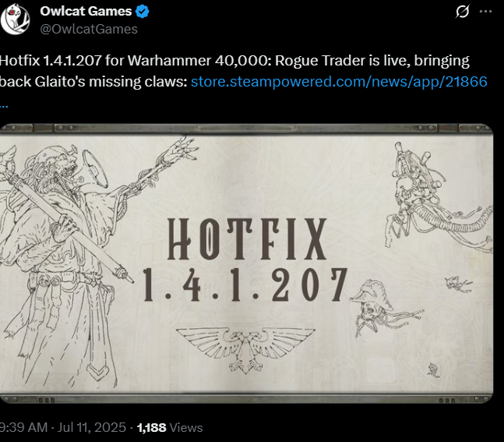Click the 9:39 AM timestamp
This screenshot has width=504, height=442.
pos(24,427)
